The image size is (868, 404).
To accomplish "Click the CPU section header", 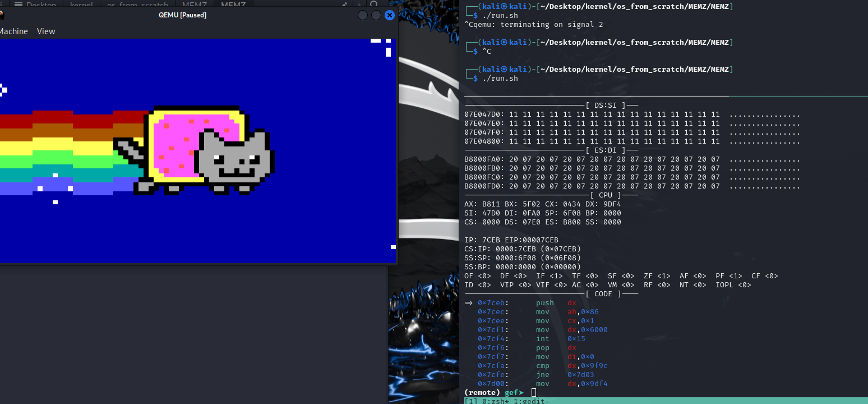I will point(606,195).
